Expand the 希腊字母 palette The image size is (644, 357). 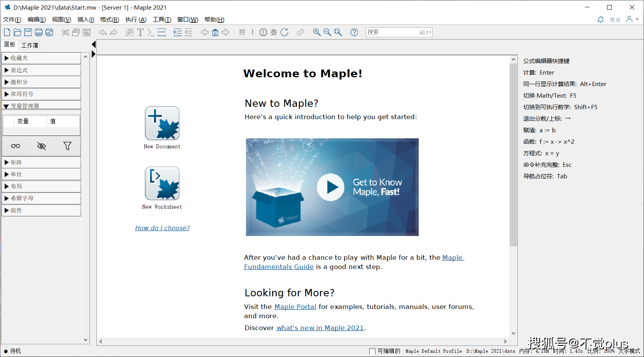click(x=41, y=198)
